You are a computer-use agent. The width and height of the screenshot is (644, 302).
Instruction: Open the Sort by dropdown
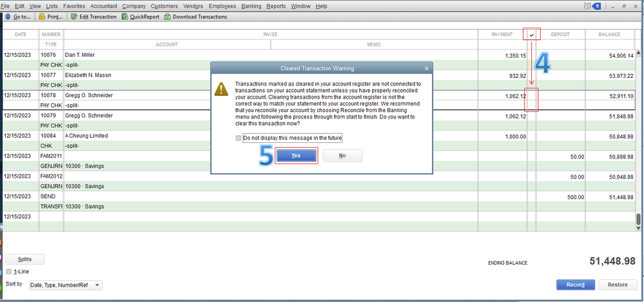pos(65,286)
